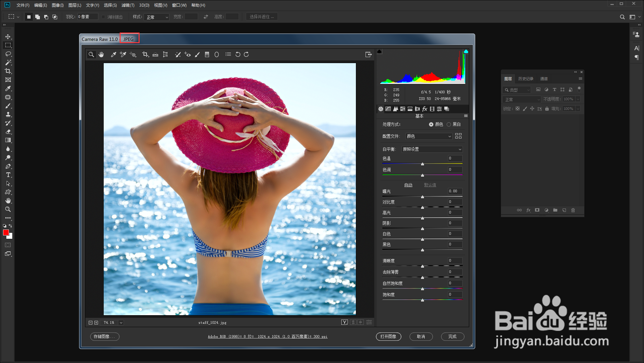Click the 曝光 exposure slider handle
The image size is (644, 363).
tap(422, 197)
